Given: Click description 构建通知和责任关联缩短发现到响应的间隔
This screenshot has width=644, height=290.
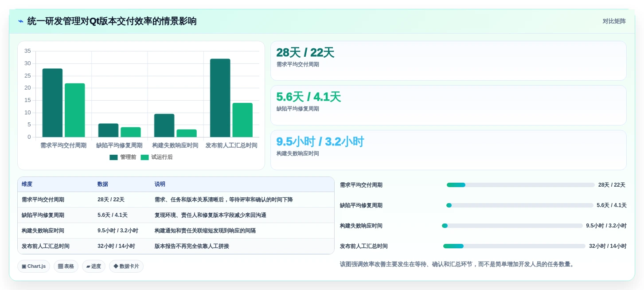Looking at the screenshot, I should pos(205,231).
